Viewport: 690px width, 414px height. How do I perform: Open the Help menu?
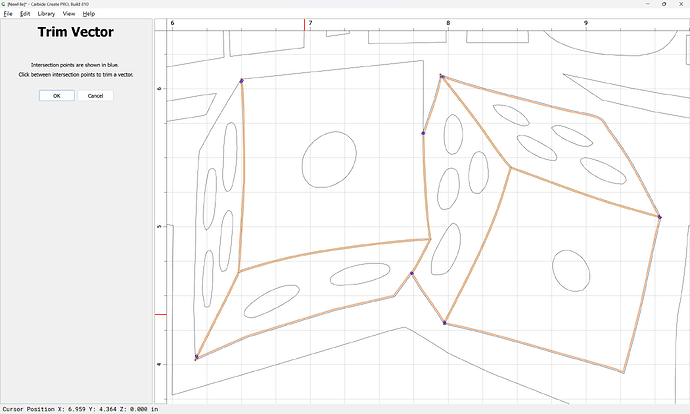click(x=88, y=14)
